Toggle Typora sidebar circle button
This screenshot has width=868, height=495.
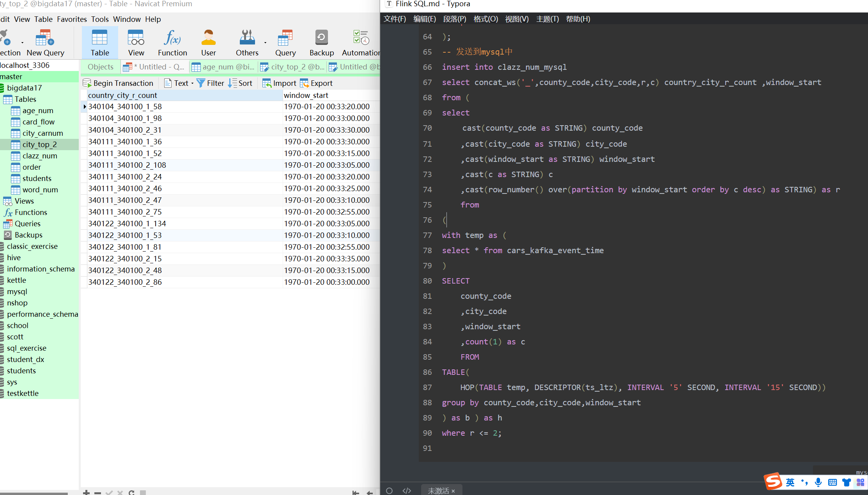tap(389, 490)
